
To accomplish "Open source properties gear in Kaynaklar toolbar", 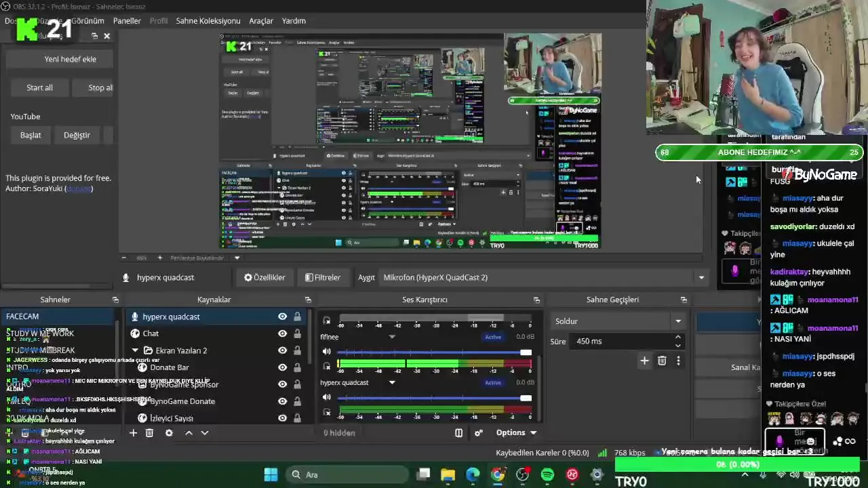I will click(x=169, y=432).
